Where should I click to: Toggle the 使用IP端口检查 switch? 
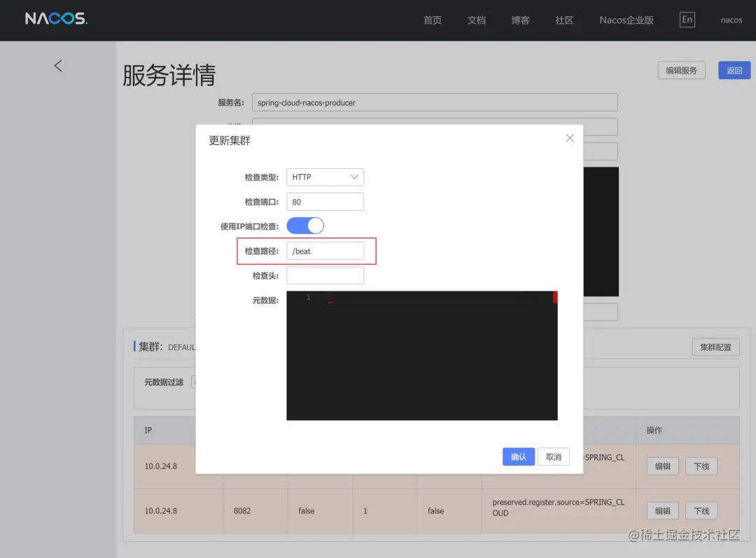tap(305, 225)
